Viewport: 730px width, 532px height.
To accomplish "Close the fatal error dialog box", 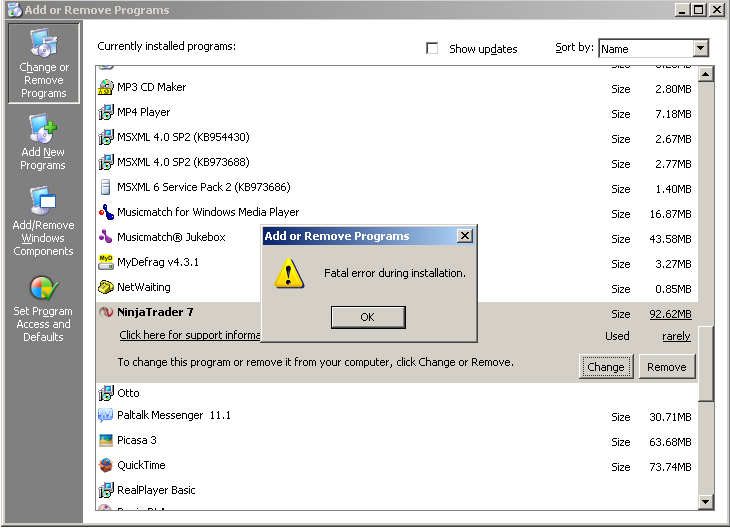I will [464, 236].
